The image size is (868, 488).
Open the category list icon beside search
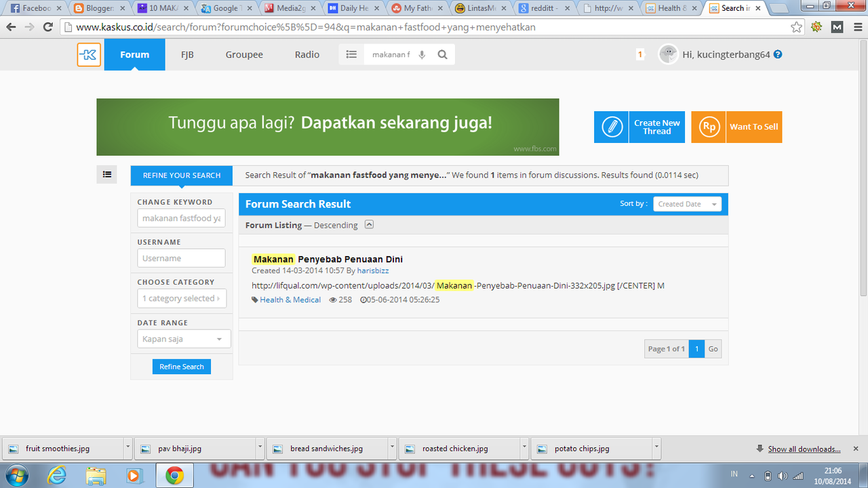(351, 55)
